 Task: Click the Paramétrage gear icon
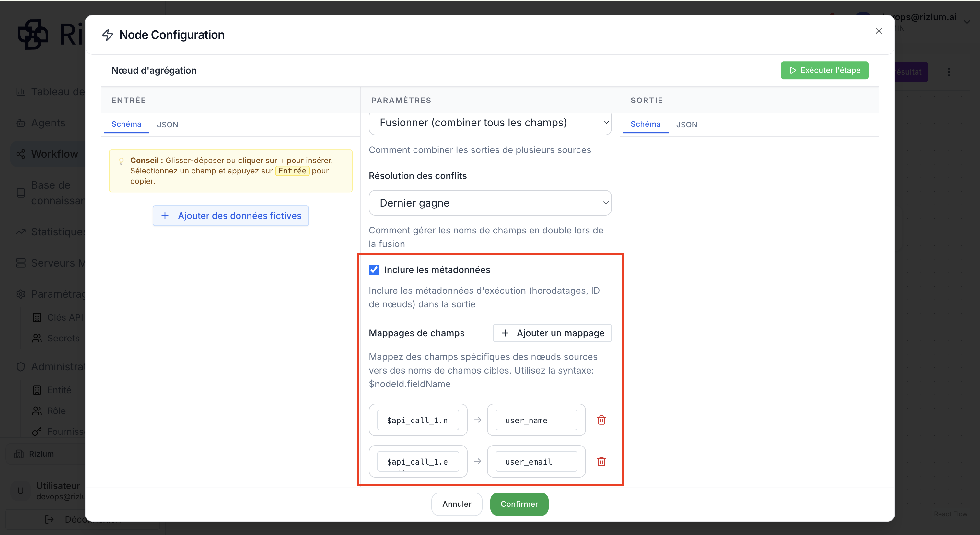[20, 294]
